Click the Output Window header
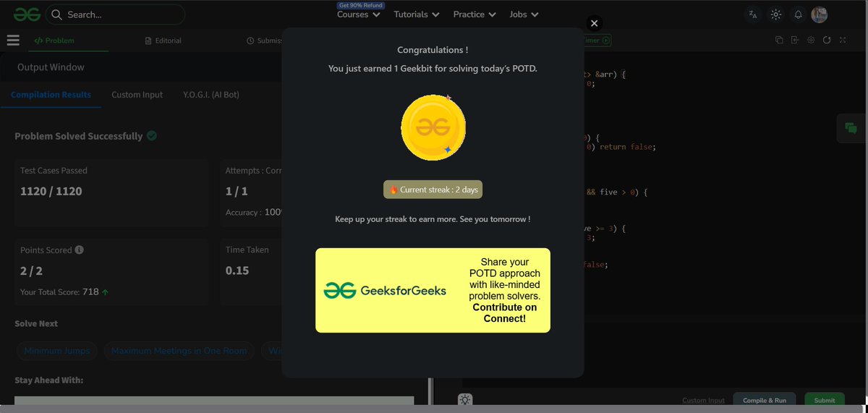 [x=51, y=67]
